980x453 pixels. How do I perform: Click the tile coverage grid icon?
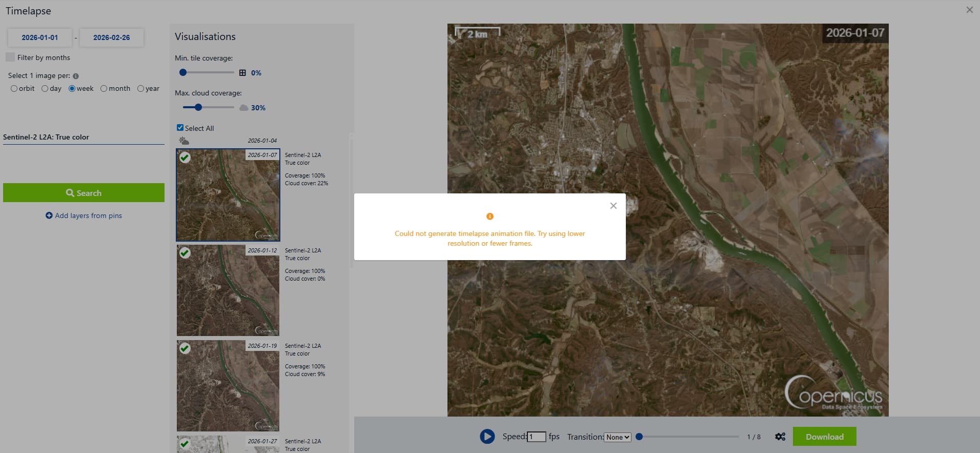coord(242,73)
